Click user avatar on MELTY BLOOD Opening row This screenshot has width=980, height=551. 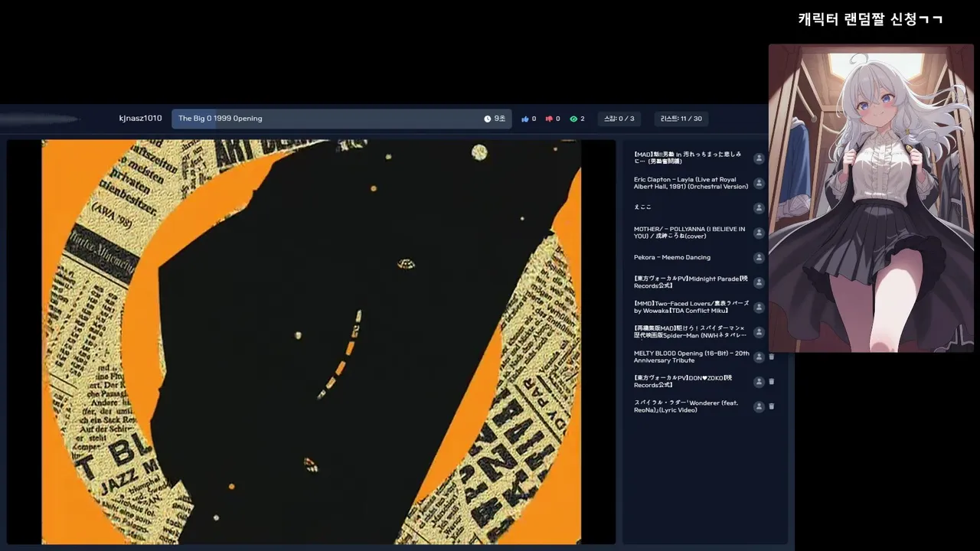click(759, 357)
